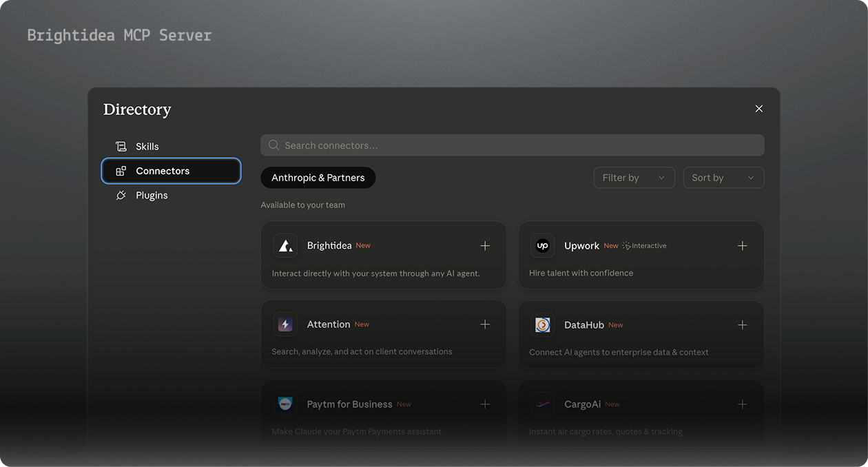
Task: Click the search magnifier icon
Action: click(273, 145)
